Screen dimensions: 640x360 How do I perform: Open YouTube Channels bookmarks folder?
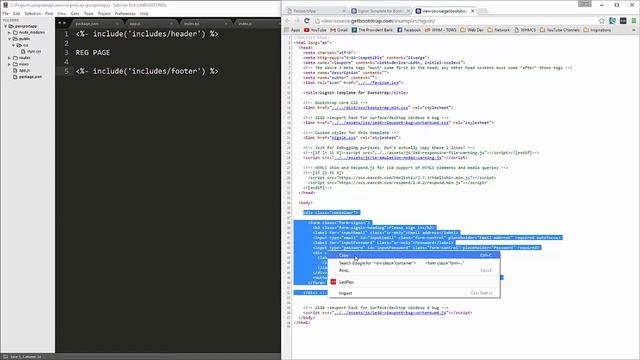click(x=560, y=30)
